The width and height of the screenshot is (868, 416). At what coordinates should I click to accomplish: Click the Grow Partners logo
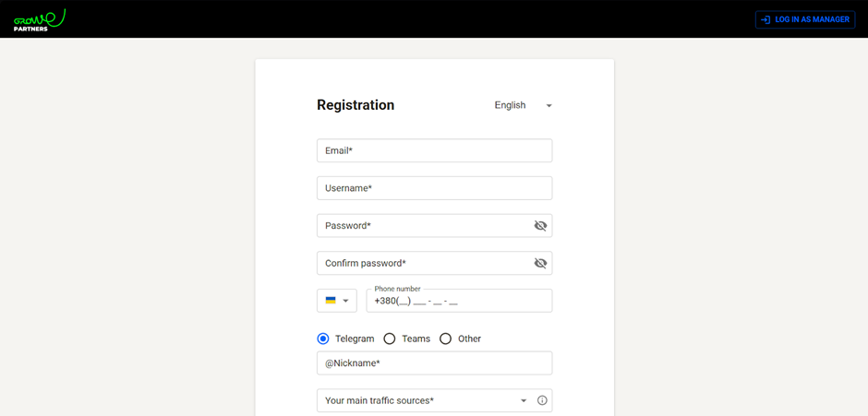(x=39, y=19)
